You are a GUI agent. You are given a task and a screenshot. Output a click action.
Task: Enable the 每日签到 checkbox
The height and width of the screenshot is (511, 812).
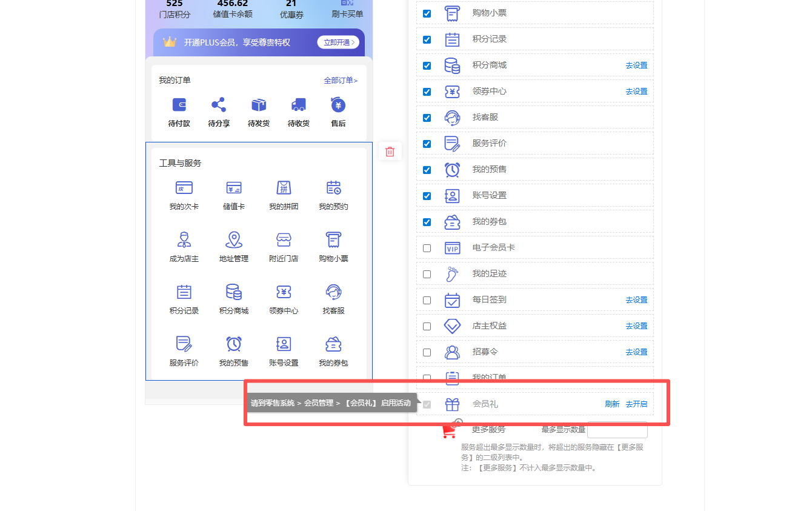[427, 300]
